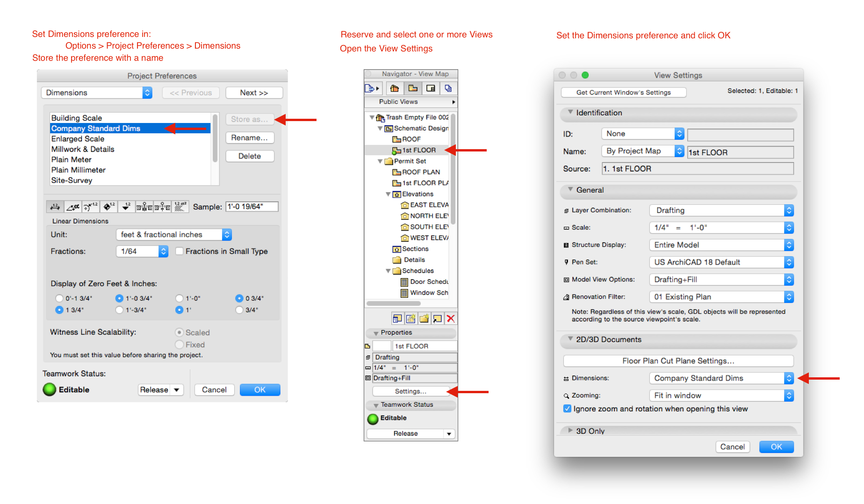Click the save current view icon in Navigator
The width and height of the screenshot is (864, 504).
click(x=410, y=318)
